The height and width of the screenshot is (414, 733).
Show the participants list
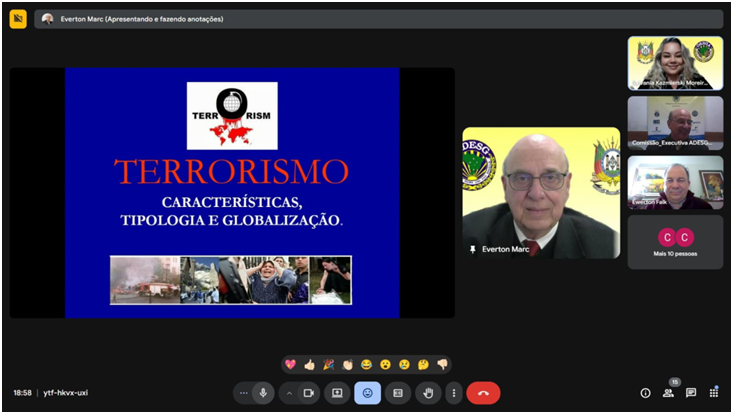(x=668, y=393)
